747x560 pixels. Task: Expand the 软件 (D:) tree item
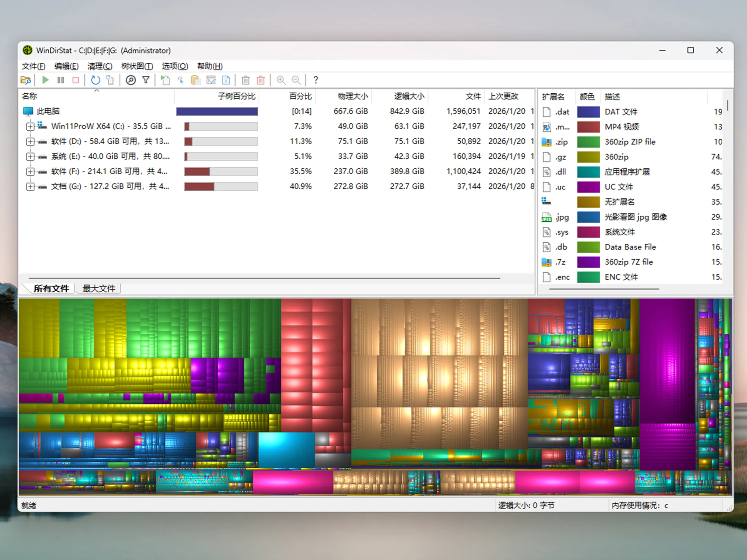coord(30,141)
